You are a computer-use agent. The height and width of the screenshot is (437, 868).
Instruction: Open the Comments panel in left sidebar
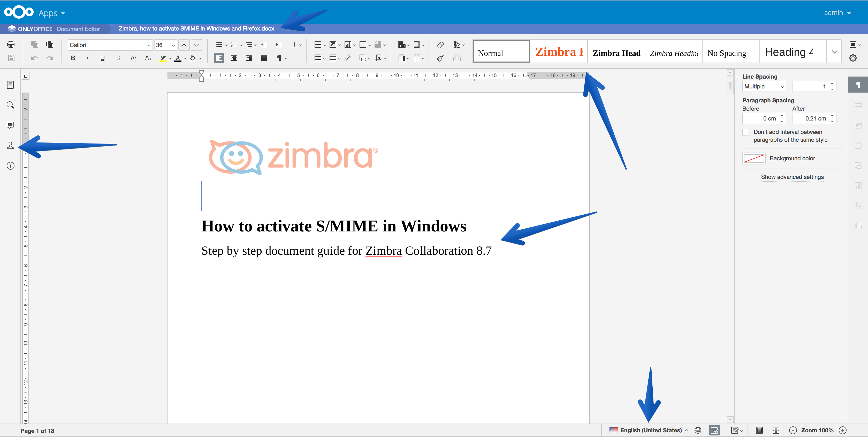coord(10,125)
